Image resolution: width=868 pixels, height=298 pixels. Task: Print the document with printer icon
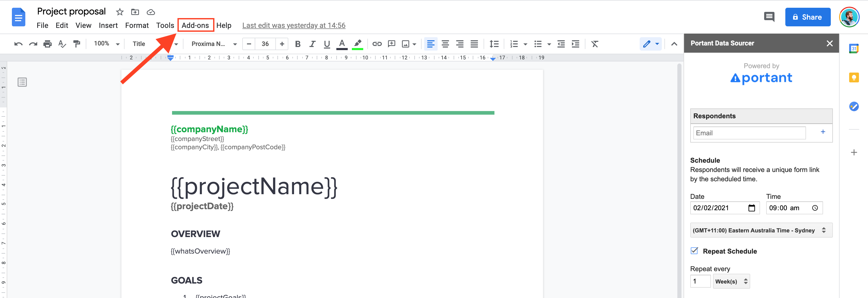tap(48, 44)
